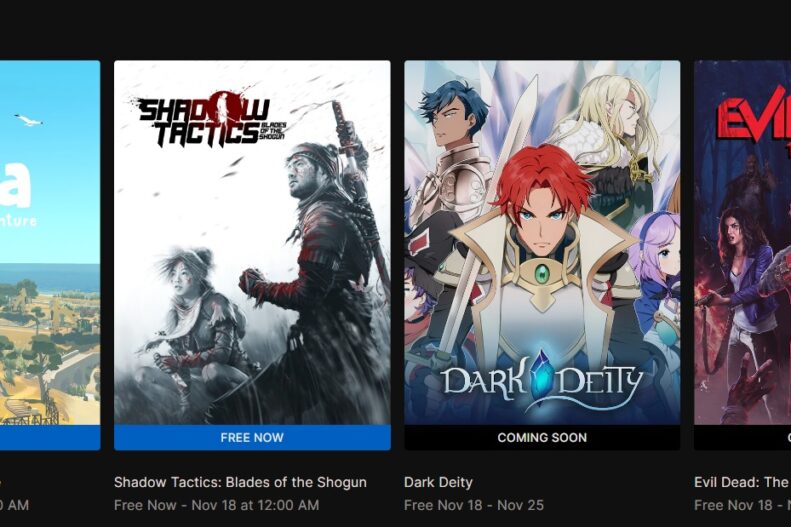Click the Free Now - Nov 18 at 12:00 AM text
This screenshot has width=791, height=527.
click(x=216, y=505)
